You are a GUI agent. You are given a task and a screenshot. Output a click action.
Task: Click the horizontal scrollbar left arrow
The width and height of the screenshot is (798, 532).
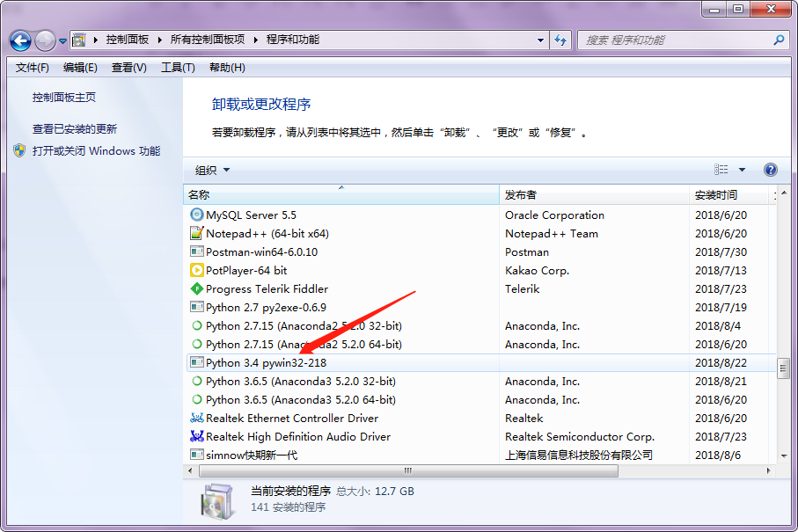[x=190, y=470]
